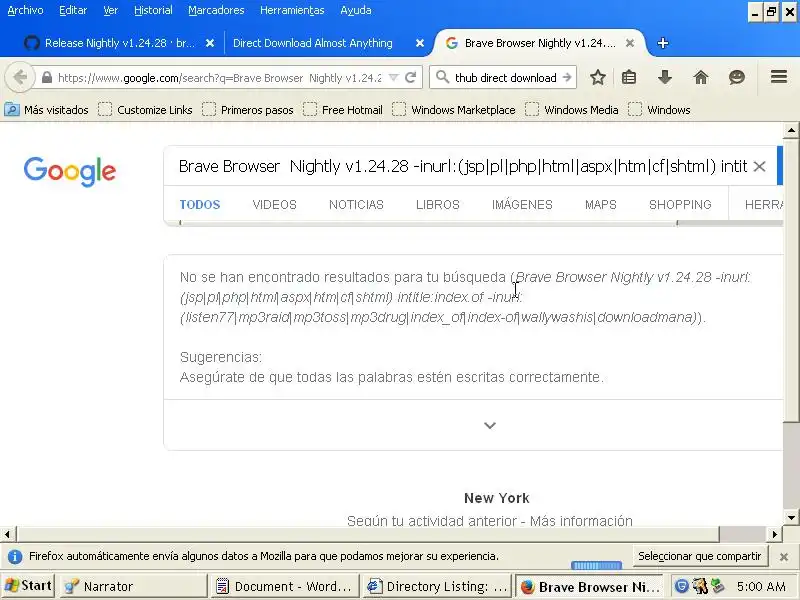Click the horizontal scrollbar right arrow

(x=774, y=534)
